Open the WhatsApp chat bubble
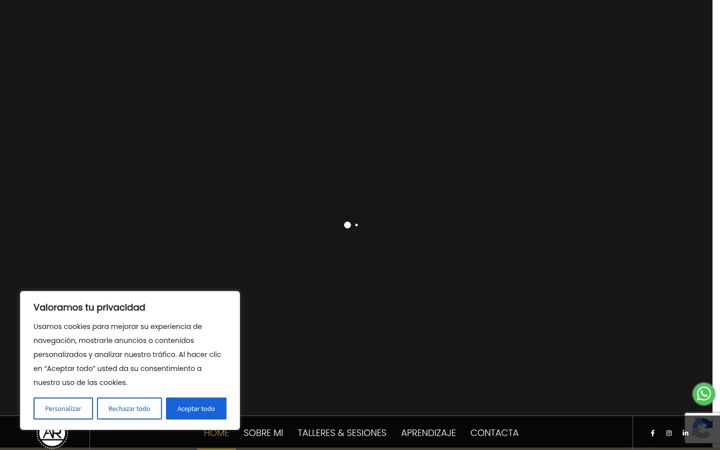 click(x=703, y=394)
